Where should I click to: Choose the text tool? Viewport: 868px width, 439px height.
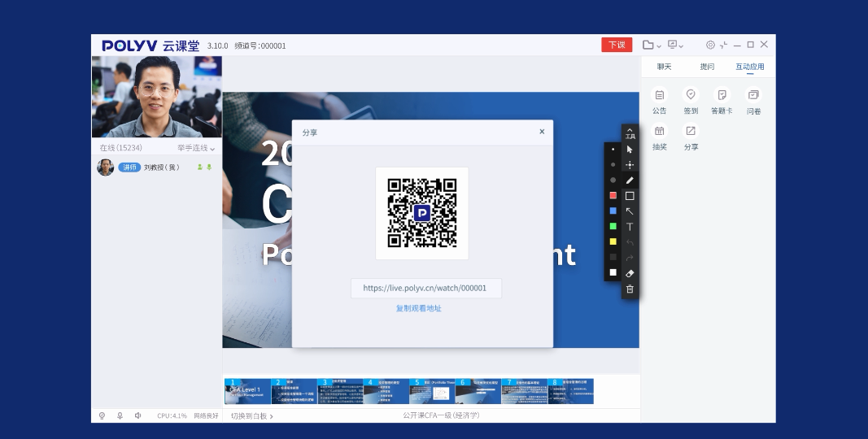[x=630, y=227]
